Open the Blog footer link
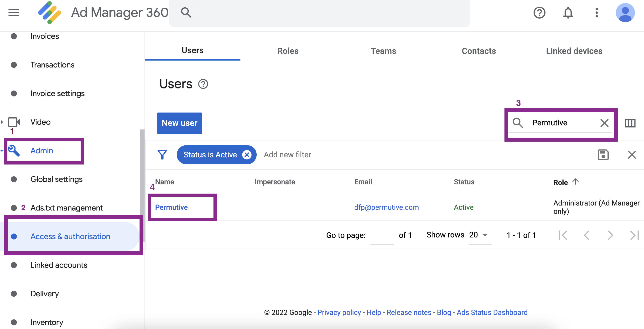The image size is (644, 329). click(444, 313)
